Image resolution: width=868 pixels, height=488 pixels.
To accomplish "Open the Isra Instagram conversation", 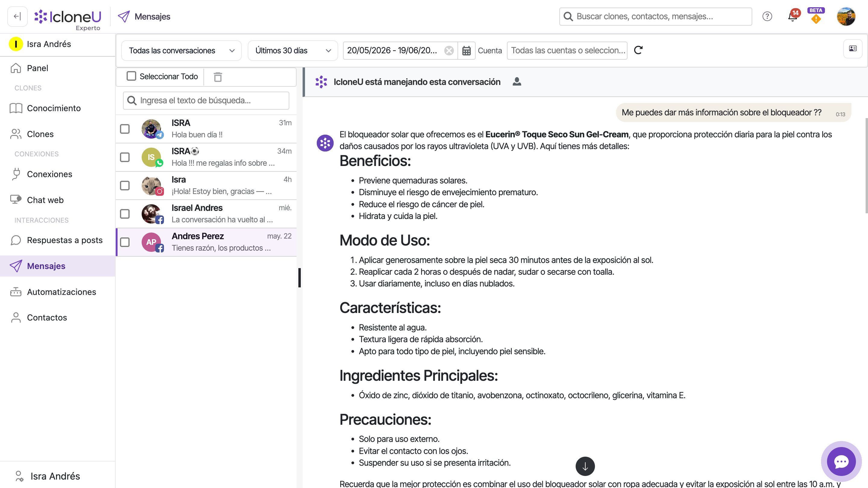I will [206, 186].
